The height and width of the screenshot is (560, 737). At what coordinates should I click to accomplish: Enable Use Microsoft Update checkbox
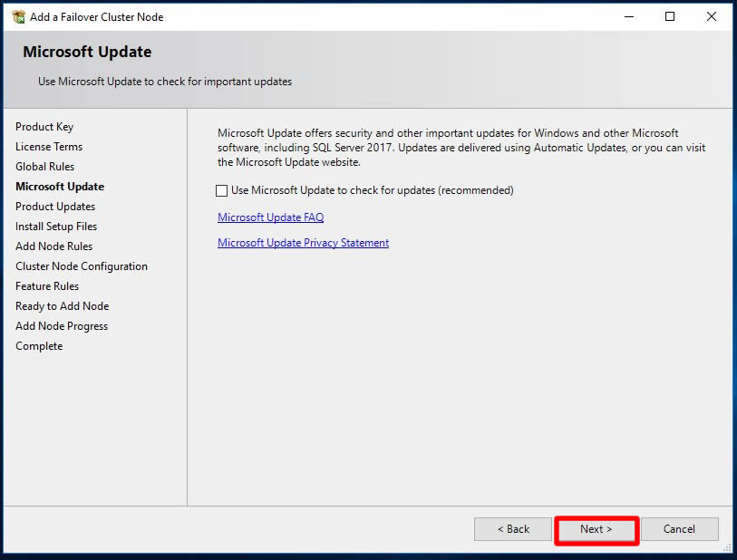[222, 191]
